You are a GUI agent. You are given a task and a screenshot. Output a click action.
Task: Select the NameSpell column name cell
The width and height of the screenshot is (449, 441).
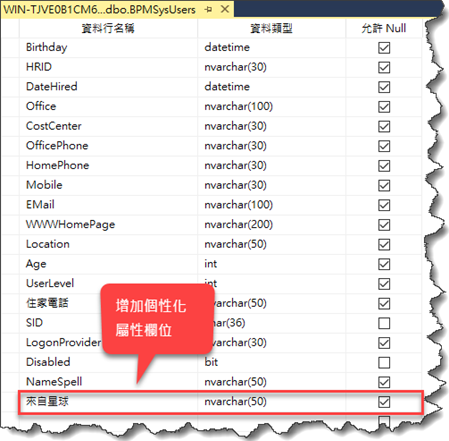[x=108, y=382]
